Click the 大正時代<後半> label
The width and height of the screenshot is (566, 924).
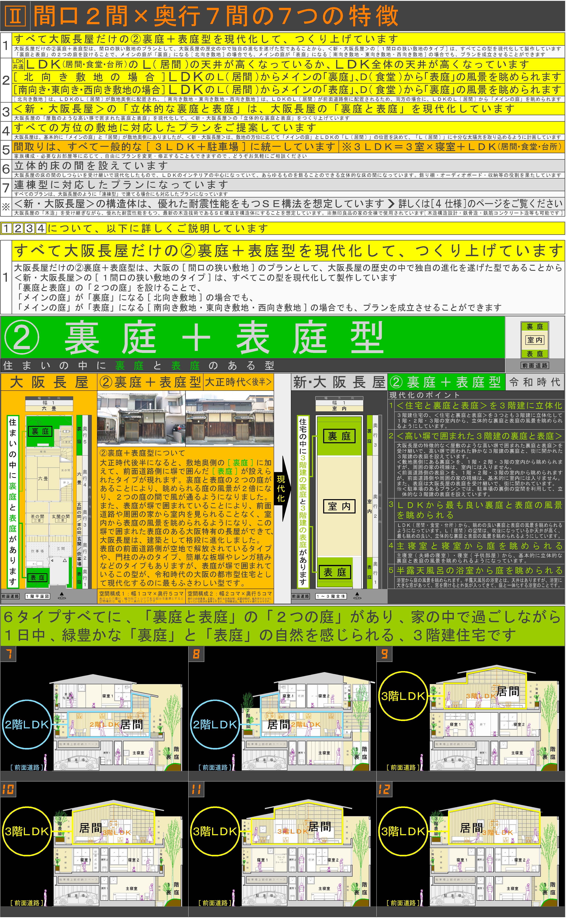point(238,382)
